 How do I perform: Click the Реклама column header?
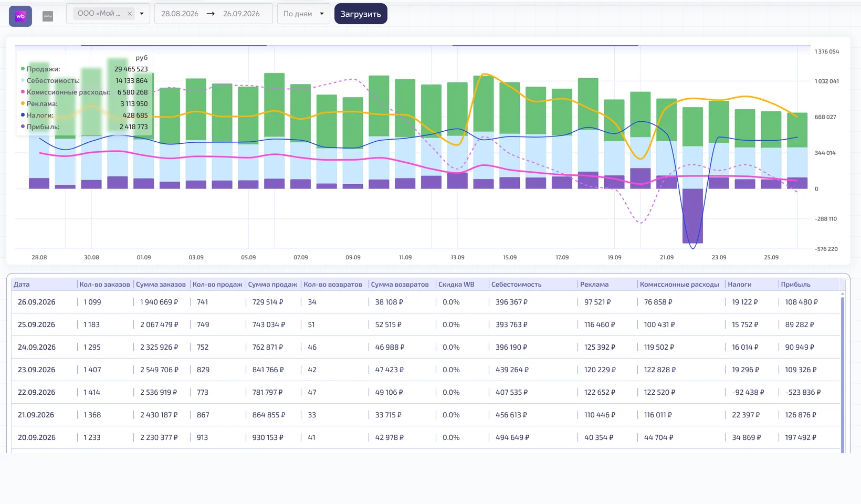594,285
